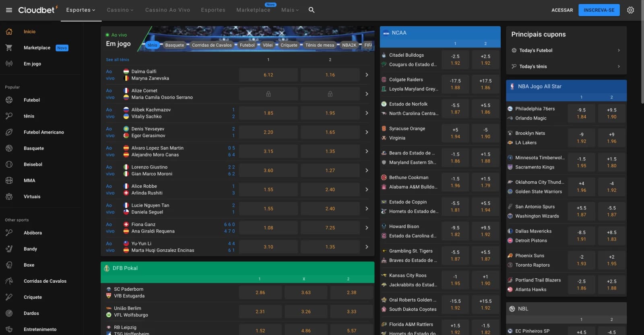Click the See all tênis link

pos(118,60)
